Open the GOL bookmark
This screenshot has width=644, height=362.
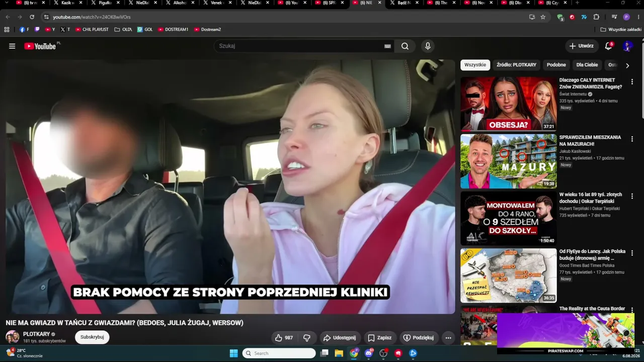[145, 30]
